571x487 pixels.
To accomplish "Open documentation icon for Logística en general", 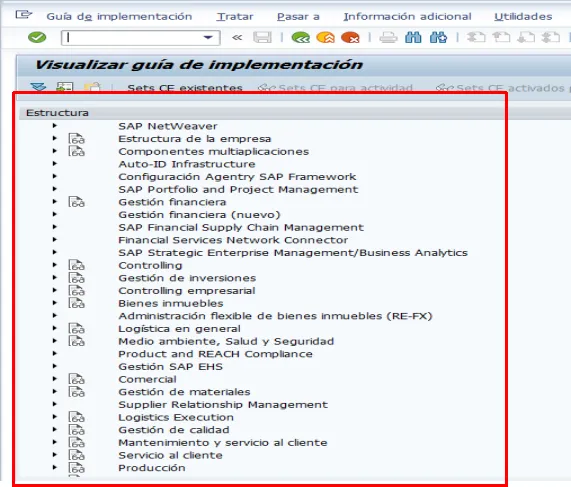I will click(76, 329).
